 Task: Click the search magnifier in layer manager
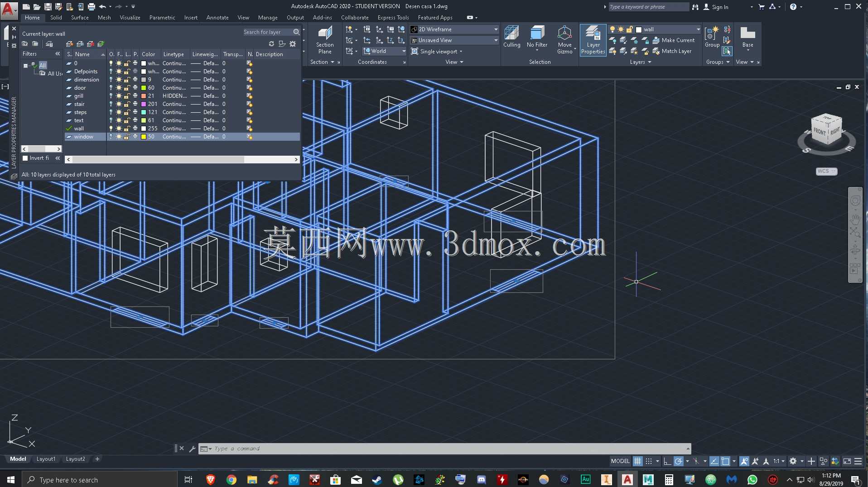[x=296, y=32]
